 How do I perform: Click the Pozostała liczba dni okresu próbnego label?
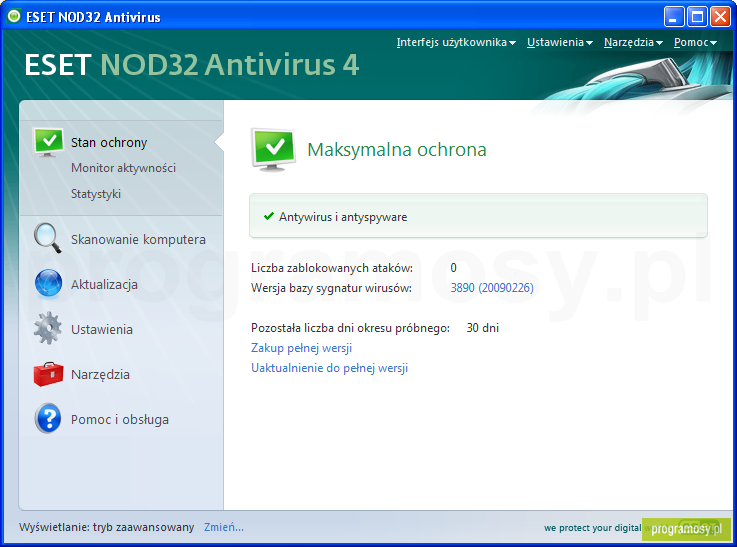point(350,328)
